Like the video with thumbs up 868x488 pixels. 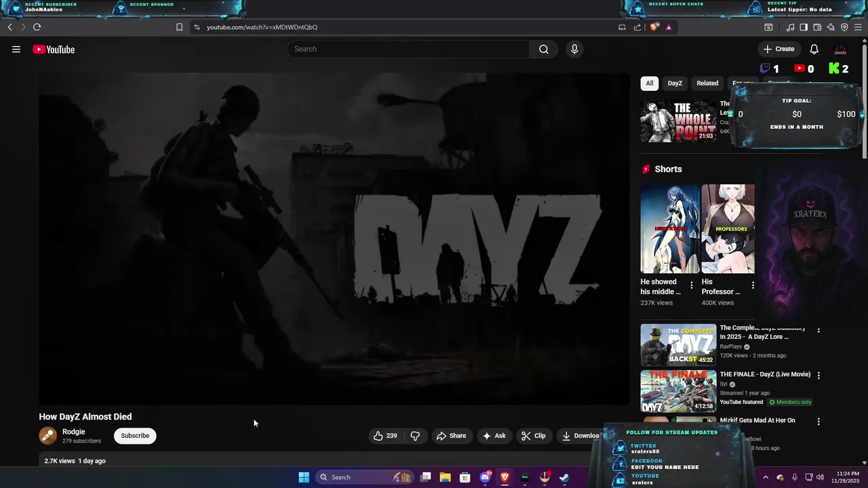pyautogui.click(x=385, y=436)
